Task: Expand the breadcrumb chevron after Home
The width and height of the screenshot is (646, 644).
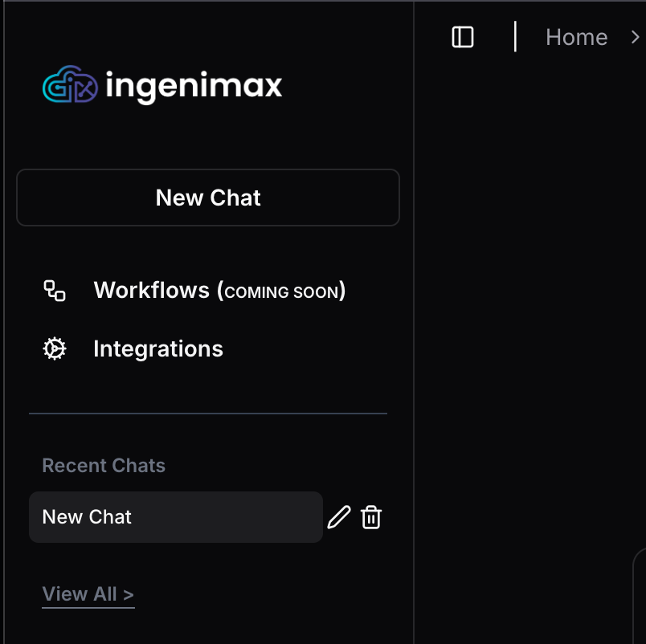Action: [636, 37]
